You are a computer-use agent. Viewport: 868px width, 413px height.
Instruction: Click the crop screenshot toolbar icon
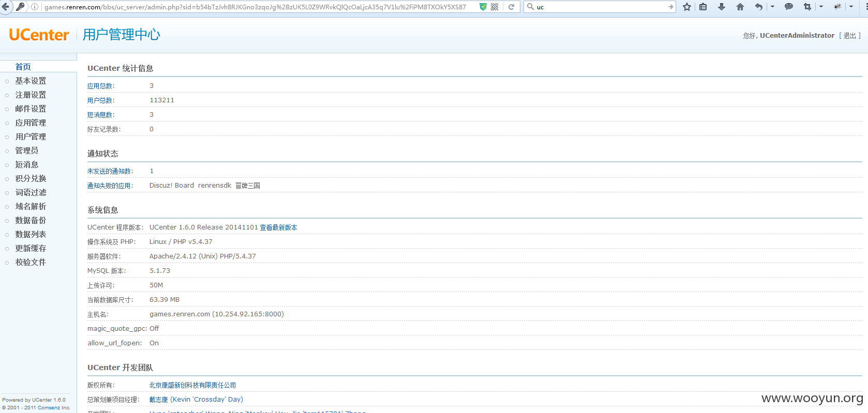[807, 7]
